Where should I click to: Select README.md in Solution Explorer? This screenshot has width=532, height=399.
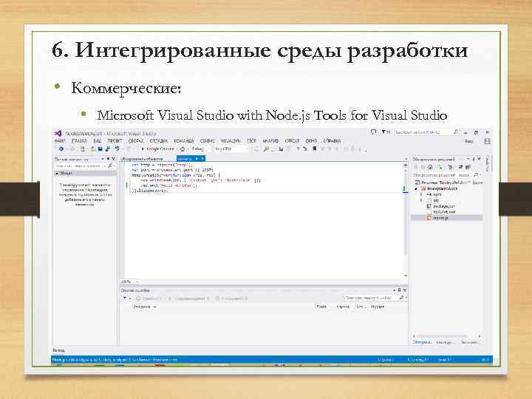[444, 212]
